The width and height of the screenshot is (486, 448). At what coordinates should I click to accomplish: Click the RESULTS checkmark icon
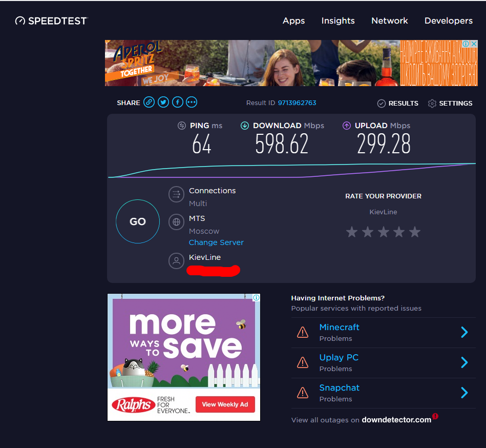point(381,104)
